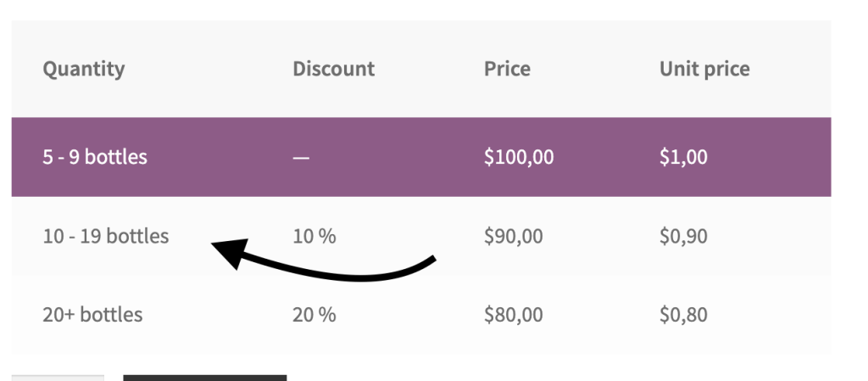Click the Discount column header
Screen dimensions: 868x381
click(333, 69)
